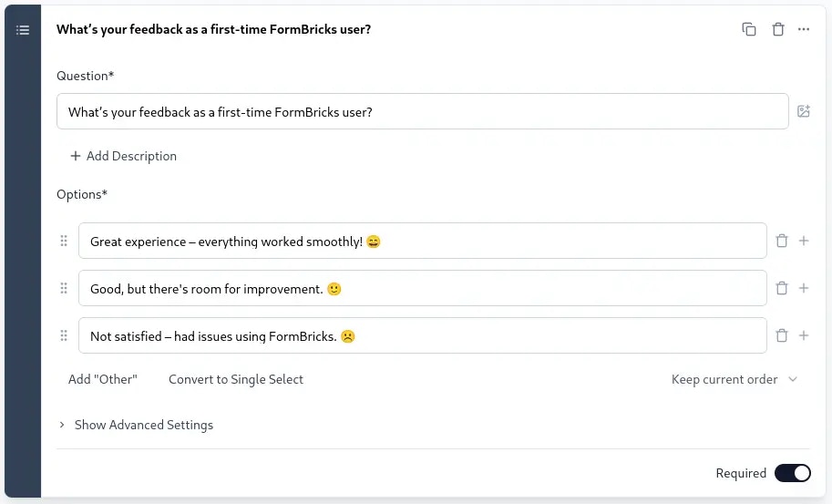Click into the Question text field
The height and width of the screenshot is (504, 832).
coord(422,112)
